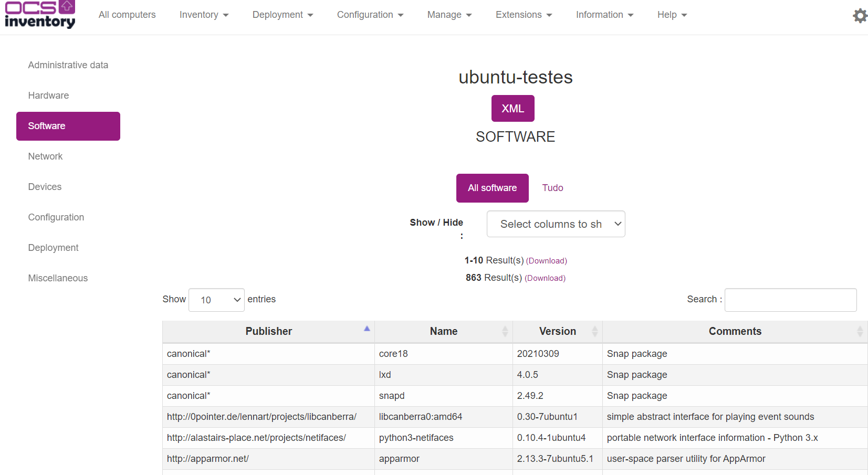Click version 2.13.3-7ubuntu5.1 cell
The height and width of the screenshot is (475, 868).
558,459
